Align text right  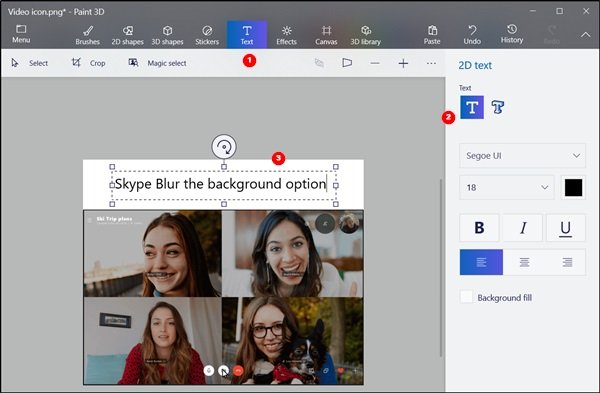click(567, 262)
